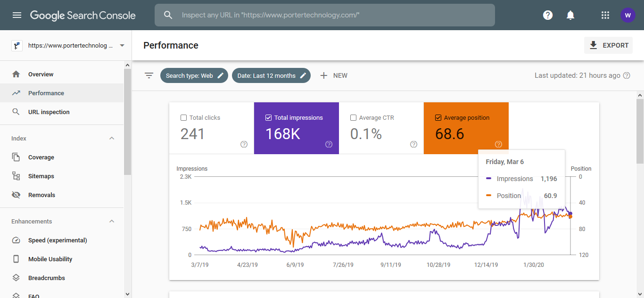Click the Google Search Console logo

click(83, 15)
